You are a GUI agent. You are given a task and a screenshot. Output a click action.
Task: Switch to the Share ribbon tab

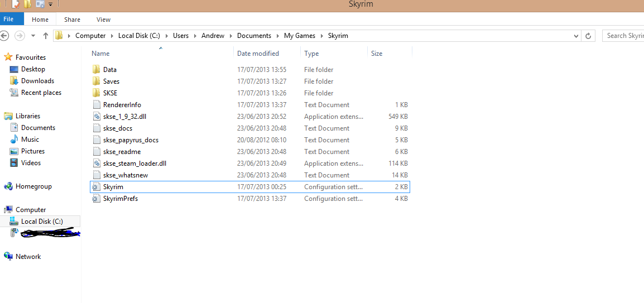pyautogui.click(x=73, y=20)
